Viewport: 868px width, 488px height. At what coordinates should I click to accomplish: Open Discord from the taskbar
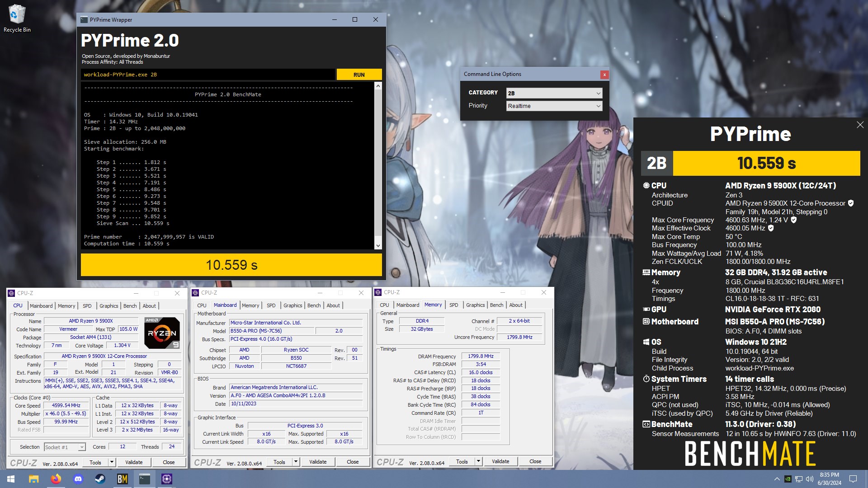click(x=78, y=479)
